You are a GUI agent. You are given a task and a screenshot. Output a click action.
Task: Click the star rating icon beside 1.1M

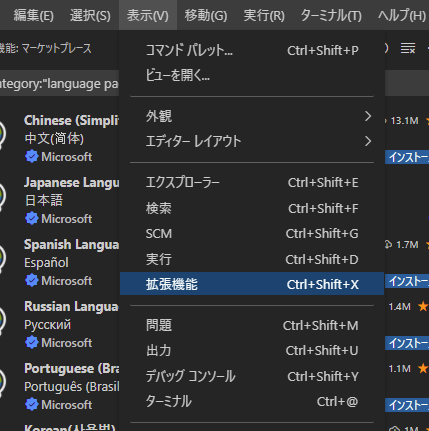pos(423,368)
